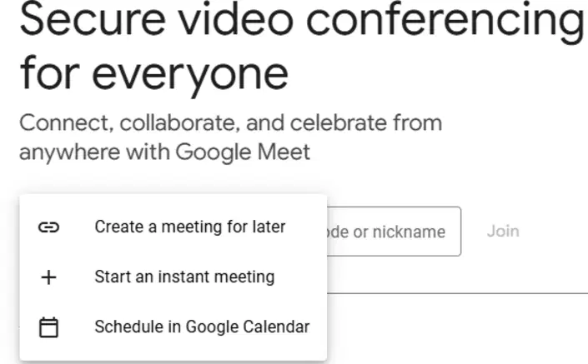This screenshot has width=588, height=364.
Task: Pick "Schedule in Google Calendar" entry
Action: [x=173, y=327]
